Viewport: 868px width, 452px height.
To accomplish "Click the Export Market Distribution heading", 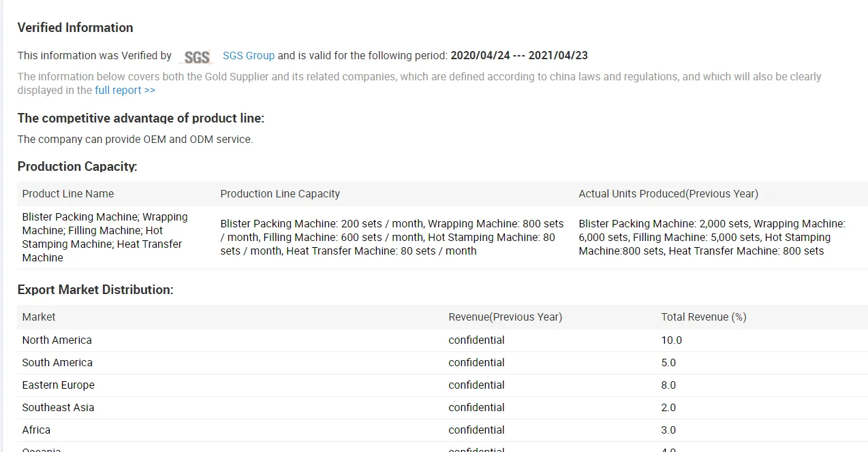I will (x=95, y=290).
